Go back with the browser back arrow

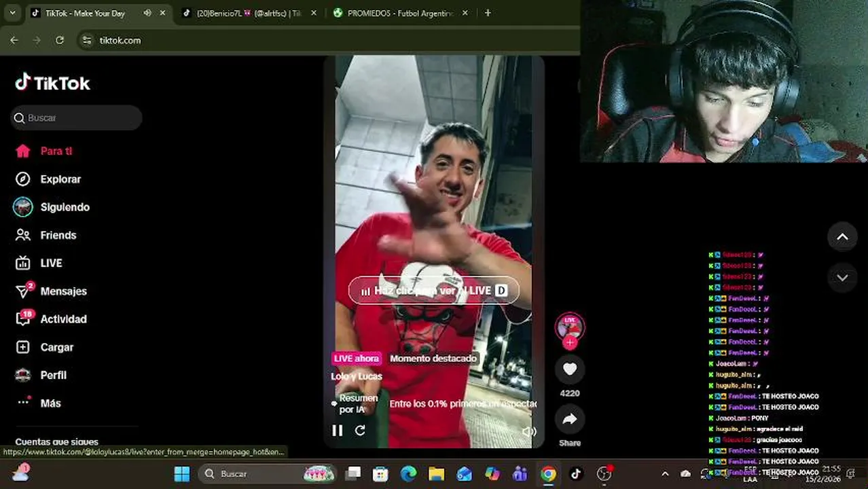pos(14,40)
